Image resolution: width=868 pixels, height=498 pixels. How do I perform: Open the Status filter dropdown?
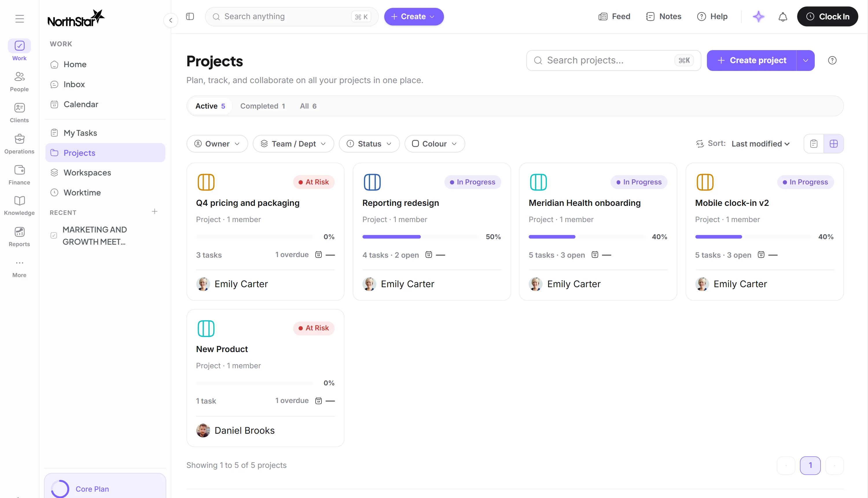369,144
